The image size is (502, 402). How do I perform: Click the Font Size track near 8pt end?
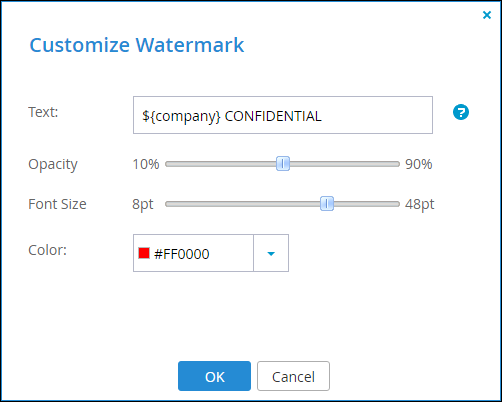(x=180, y=204)
